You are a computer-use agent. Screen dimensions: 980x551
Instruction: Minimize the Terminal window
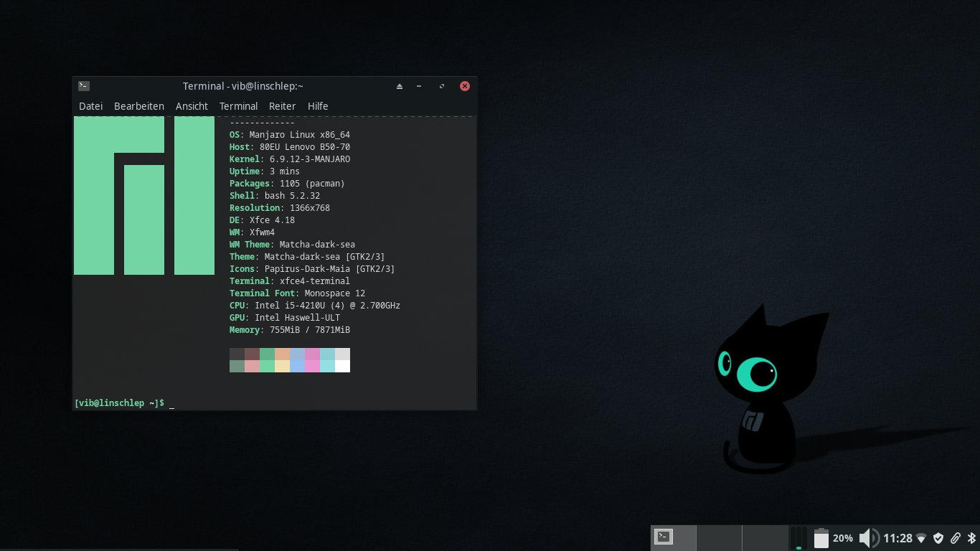[x=419, y=86]
